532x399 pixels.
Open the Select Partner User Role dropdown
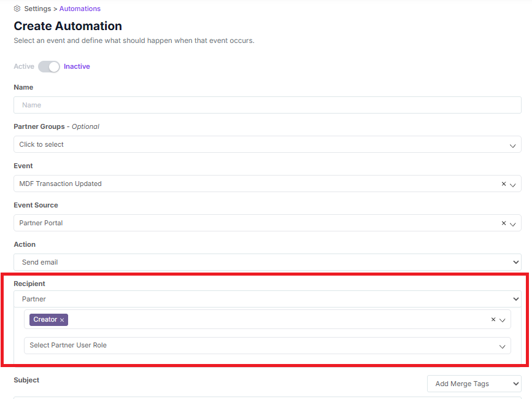pyautogui.click(x=268, y=346)
